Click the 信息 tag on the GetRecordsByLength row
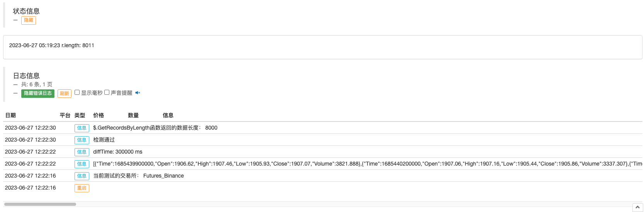Viewport: 644px width, 212px height. tap(82, 128)
